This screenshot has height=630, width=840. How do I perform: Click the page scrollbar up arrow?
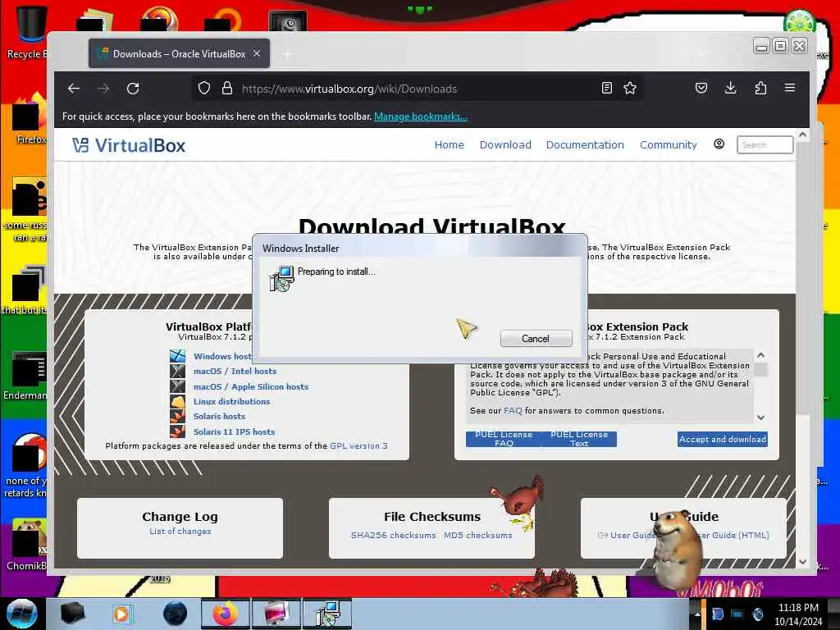click(x=802, y=135)
